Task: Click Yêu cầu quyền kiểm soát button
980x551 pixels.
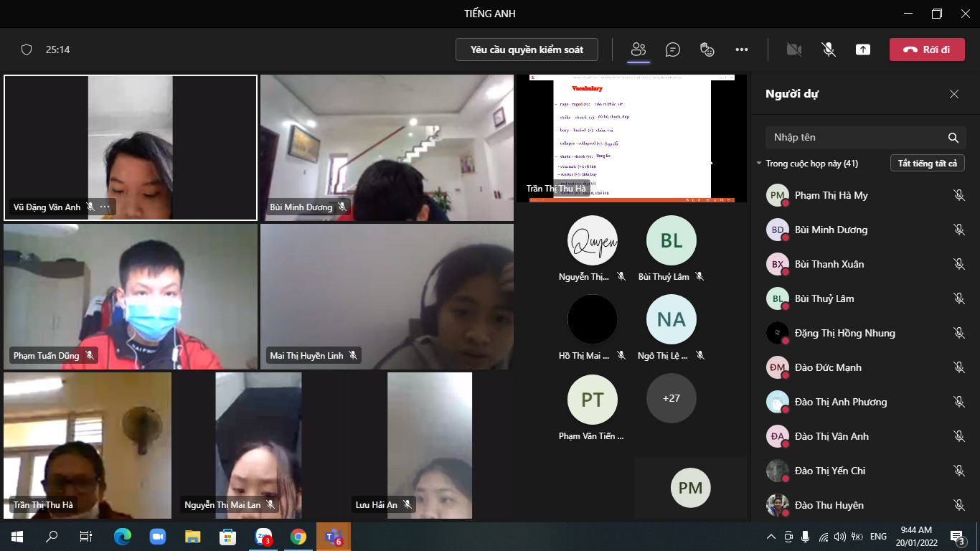Action: (x=527, y=50)
